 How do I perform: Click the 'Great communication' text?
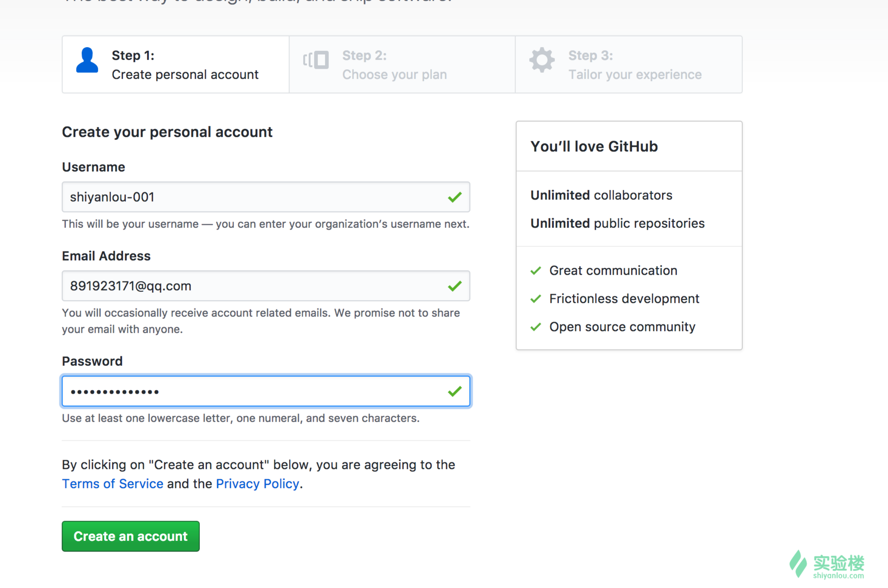[613, 270]
